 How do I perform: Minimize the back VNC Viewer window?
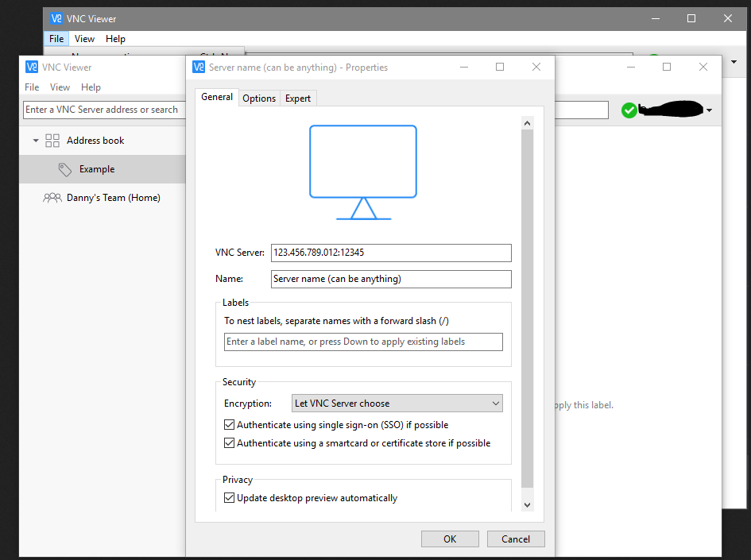click(656, 19)
